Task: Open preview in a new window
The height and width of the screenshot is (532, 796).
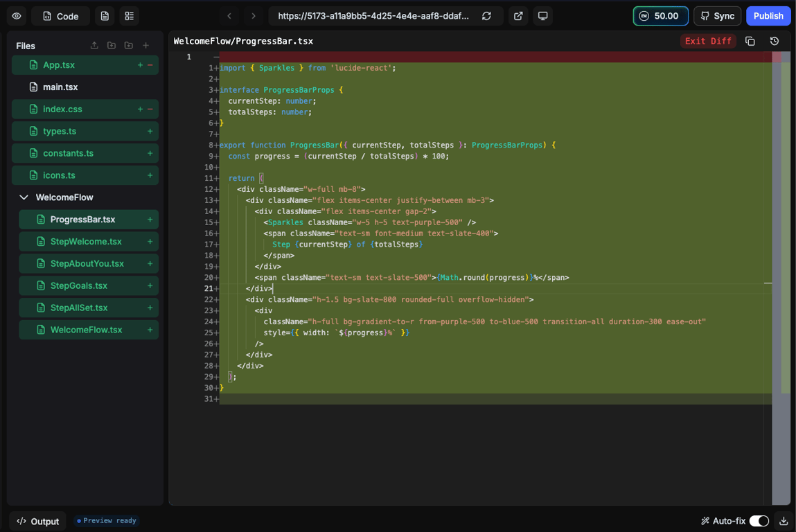Action: (518, 16)
